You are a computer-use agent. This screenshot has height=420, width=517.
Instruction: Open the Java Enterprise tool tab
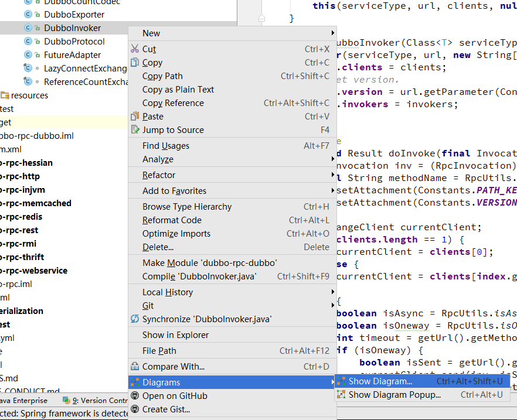click(23, 401)
